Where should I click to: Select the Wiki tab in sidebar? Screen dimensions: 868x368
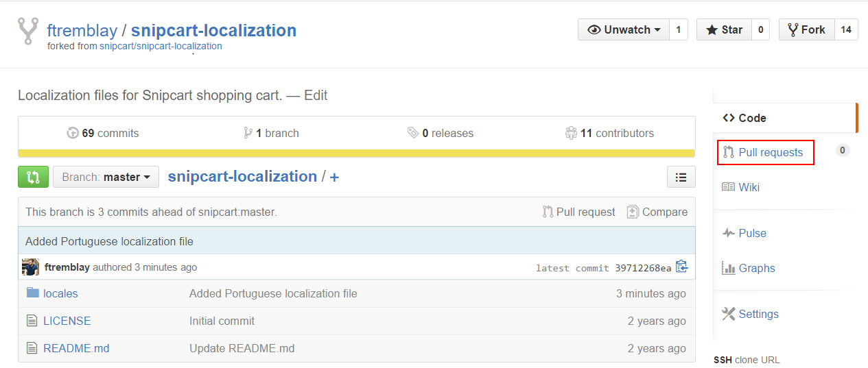click(x=740, y=187)
